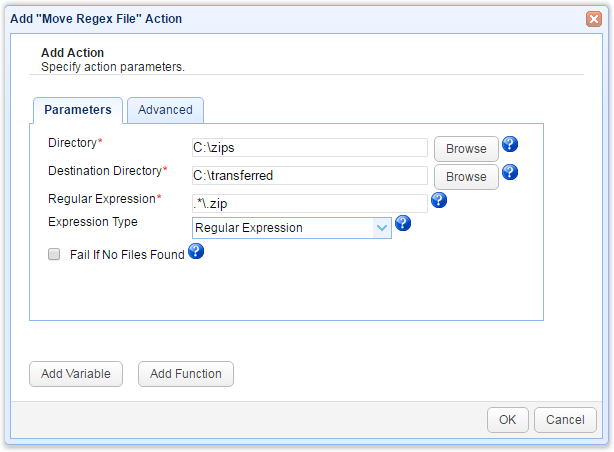Cancel the Add Action dialog

click(565, 420)
